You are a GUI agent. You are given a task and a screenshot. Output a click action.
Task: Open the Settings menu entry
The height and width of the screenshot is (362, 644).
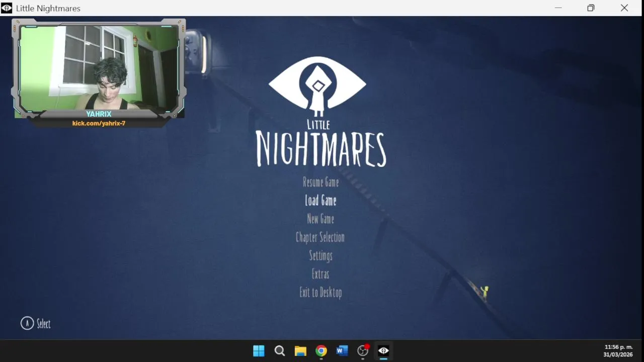(x=320, y=256)
